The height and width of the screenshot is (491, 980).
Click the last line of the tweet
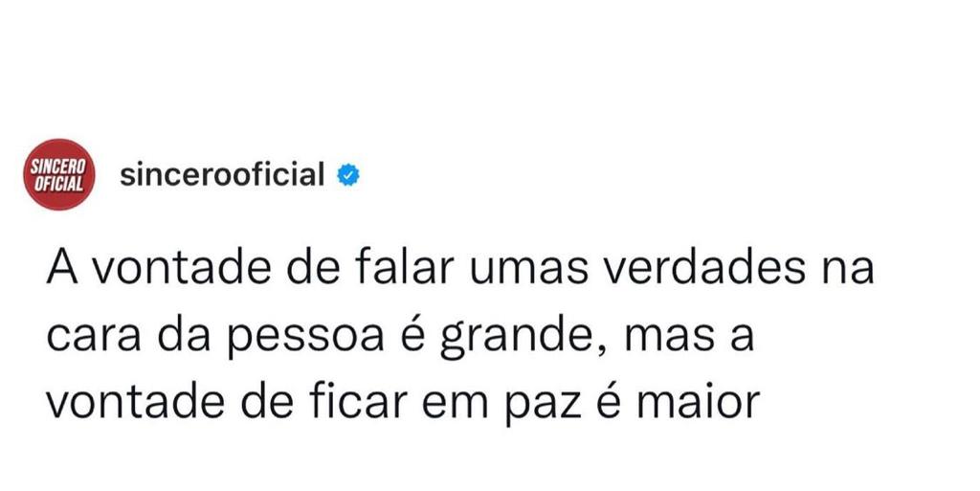point(402,403)
